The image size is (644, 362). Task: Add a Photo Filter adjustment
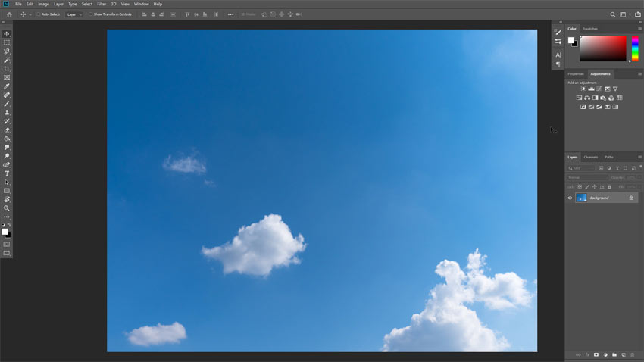[603, 98]
